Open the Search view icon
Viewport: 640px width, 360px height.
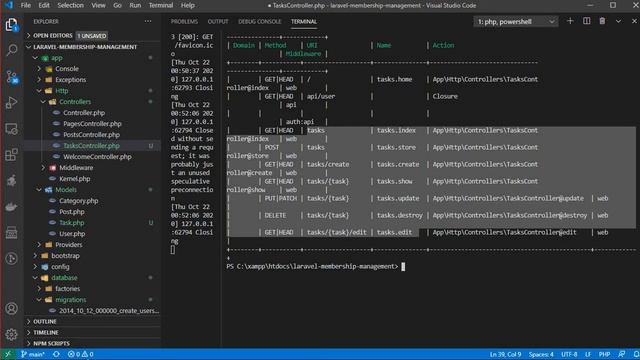coord(11,51)
